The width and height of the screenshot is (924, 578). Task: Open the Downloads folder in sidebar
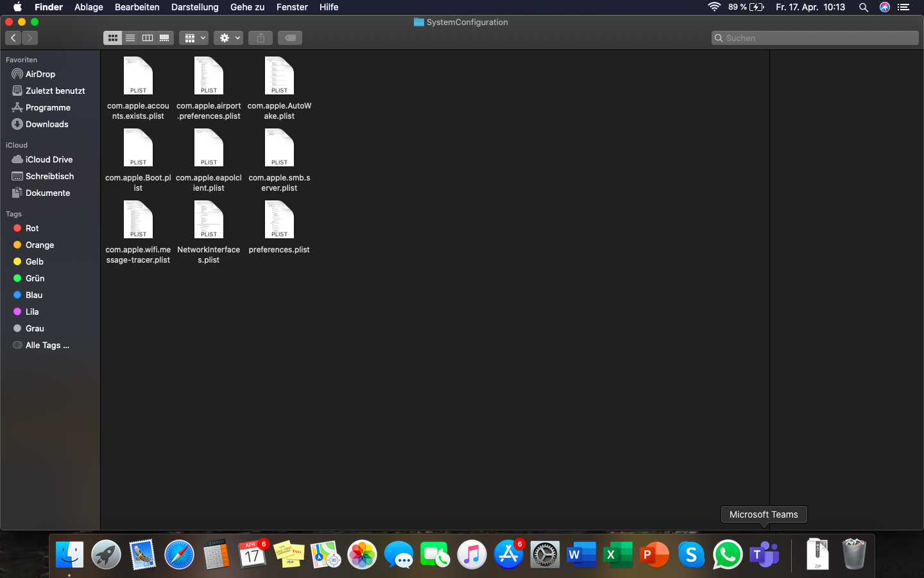[46, 124]
